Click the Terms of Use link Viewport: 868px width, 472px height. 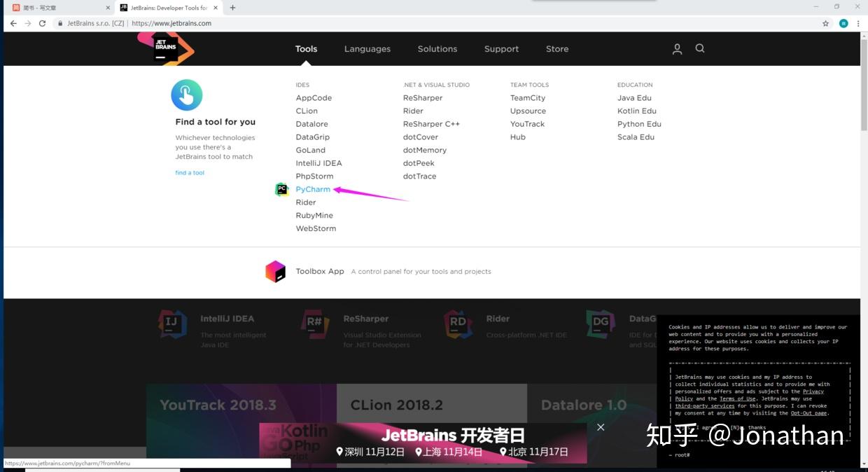tap(737, 398)
